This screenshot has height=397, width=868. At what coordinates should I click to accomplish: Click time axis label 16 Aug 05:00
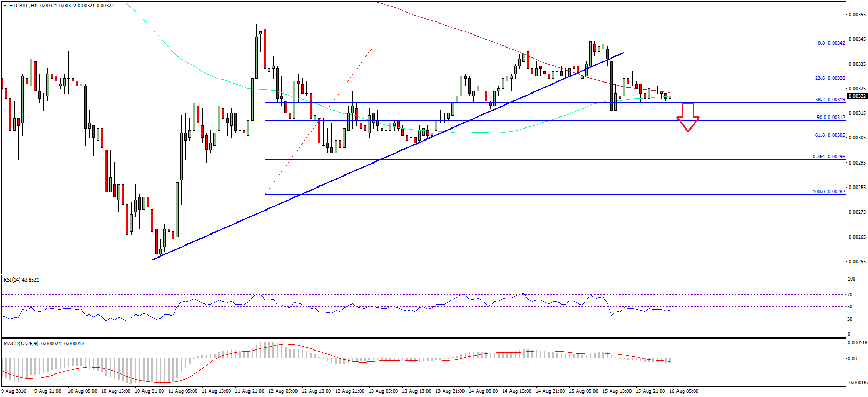684,391
